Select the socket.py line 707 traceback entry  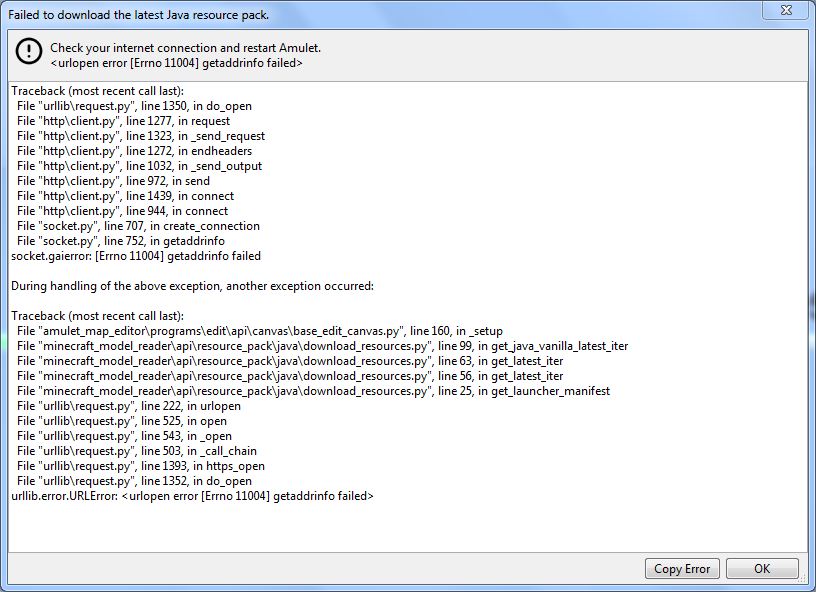[x=137, y=225]
